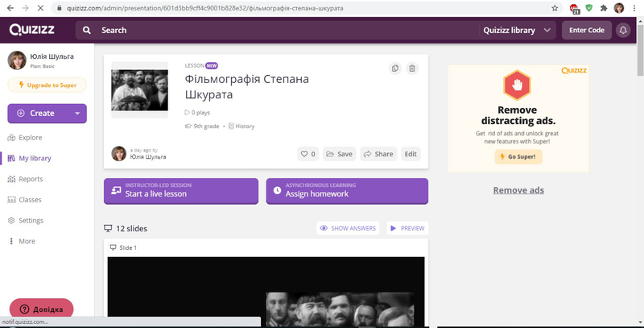Expand the More sidebar menu

(27, 241)
